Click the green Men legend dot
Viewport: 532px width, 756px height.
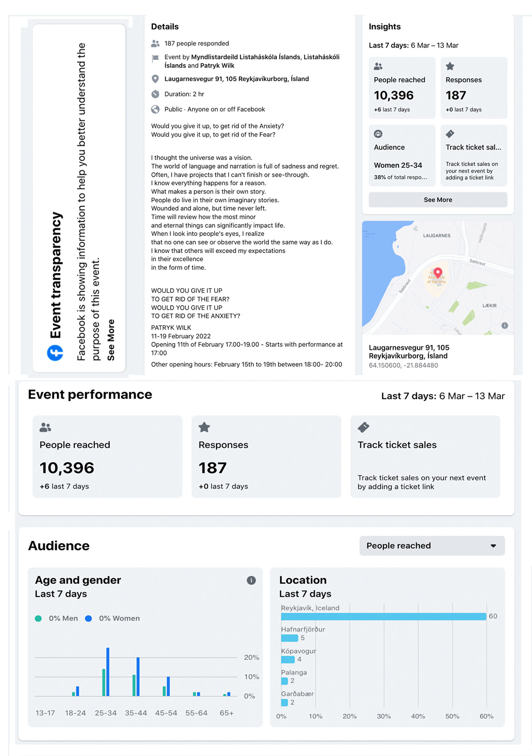38,619
